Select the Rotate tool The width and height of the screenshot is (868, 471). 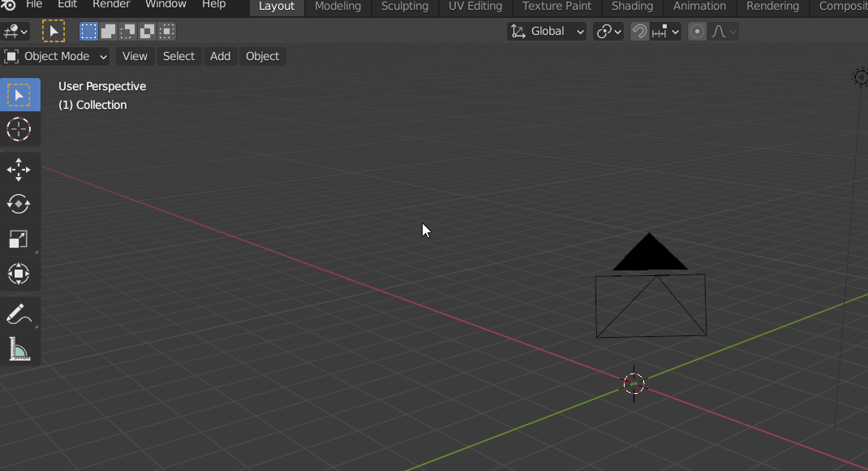(x=19, y=204)
